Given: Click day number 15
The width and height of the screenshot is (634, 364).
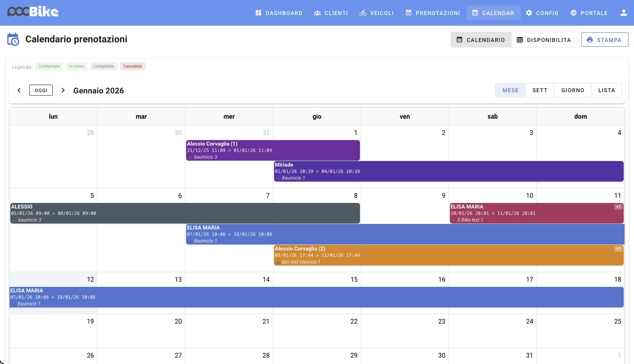Looking at the screenshot, I should click(x=354, y=279).
